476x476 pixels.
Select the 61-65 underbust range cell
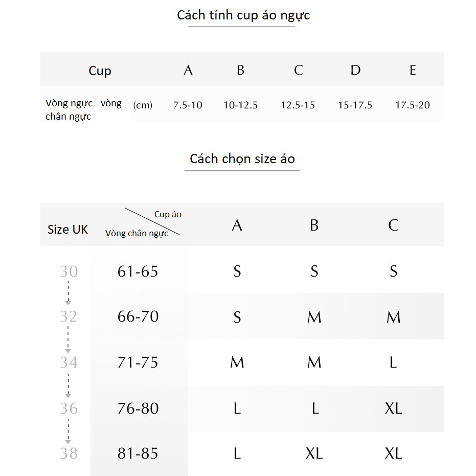click(x=138, y=271)
